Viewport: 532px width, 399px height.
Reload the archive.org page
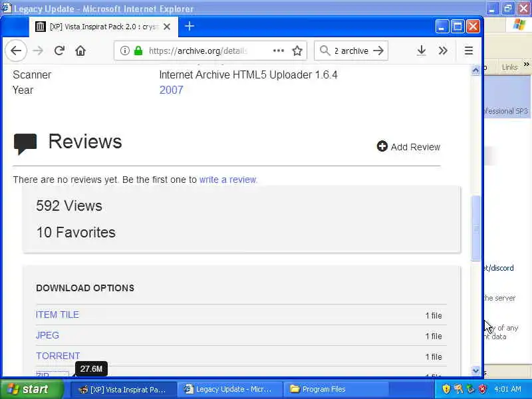click(59, 51)
